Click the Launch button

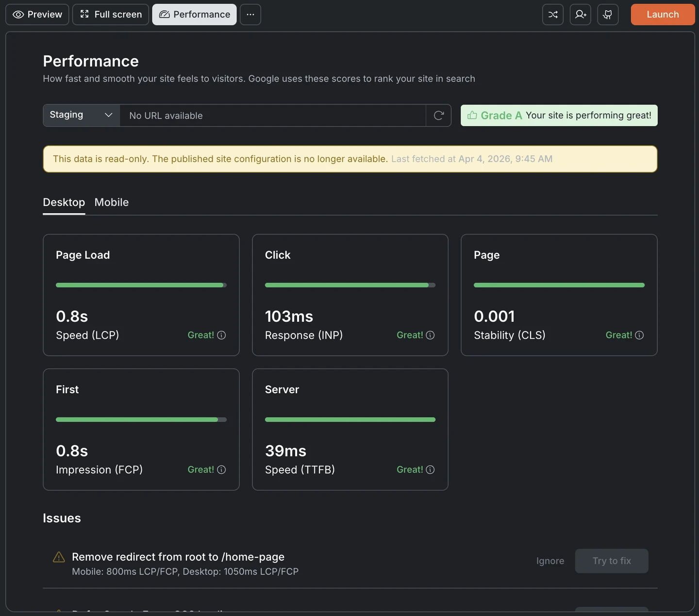662,15
